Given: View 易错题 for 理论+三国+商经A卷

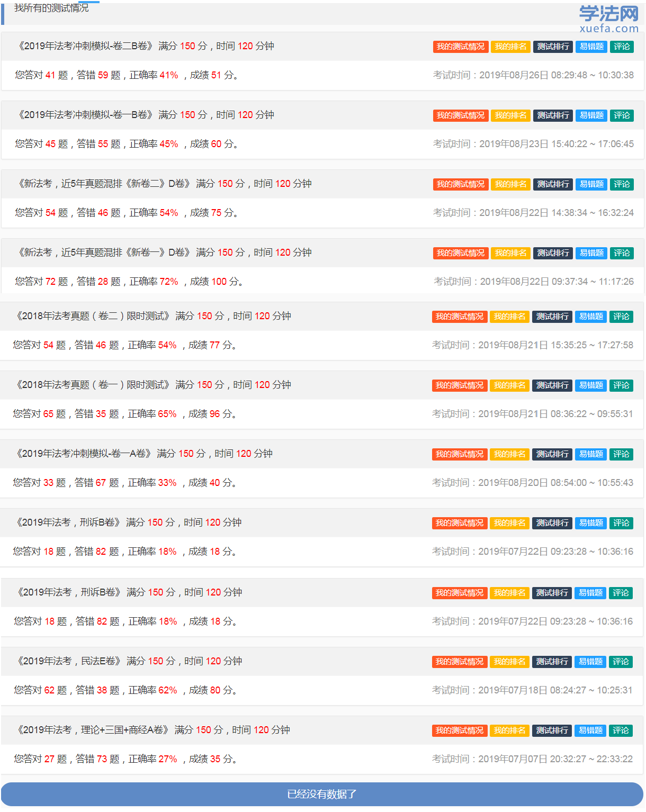Looking at the screenshot, I should (590, 730).
